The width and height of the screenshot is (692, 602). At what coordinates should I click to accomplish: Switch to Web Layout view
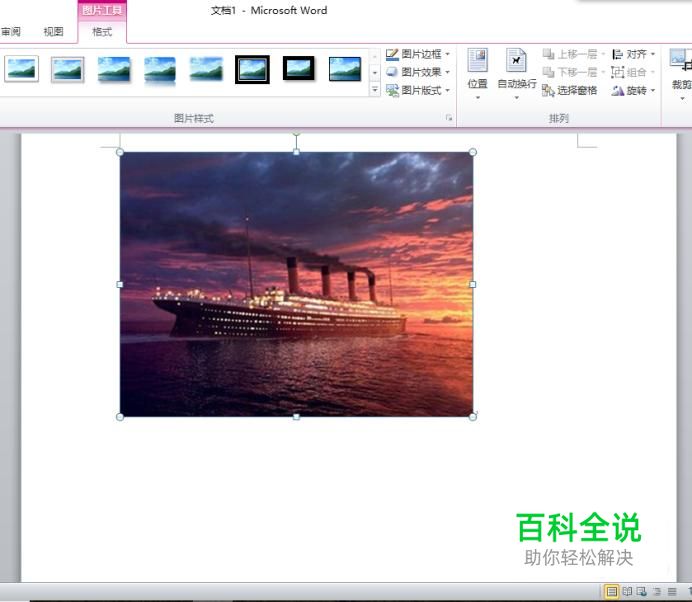[642, 591]
